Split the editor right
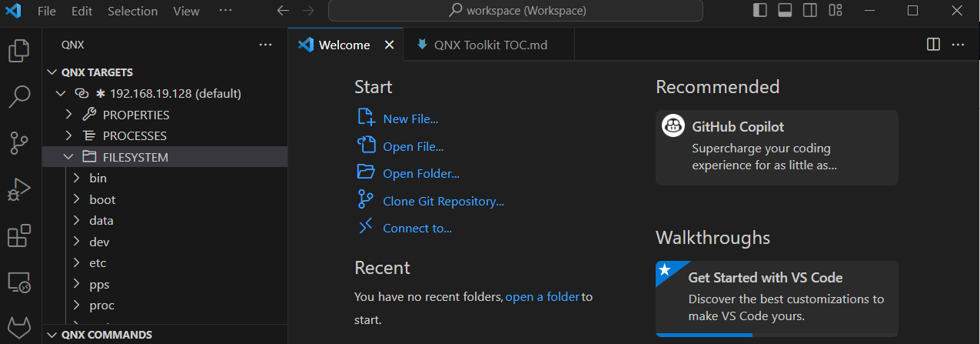Viewport: 980px width, 344px height. [933, 45]
